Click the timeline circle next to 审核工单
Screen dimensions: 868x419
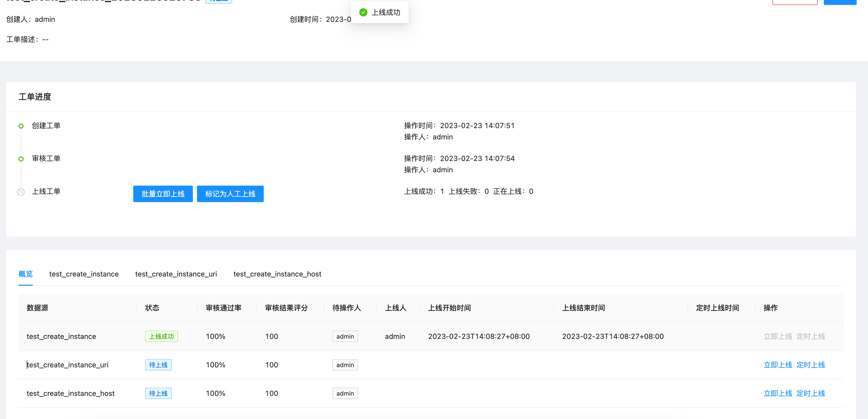coord(21,159)
